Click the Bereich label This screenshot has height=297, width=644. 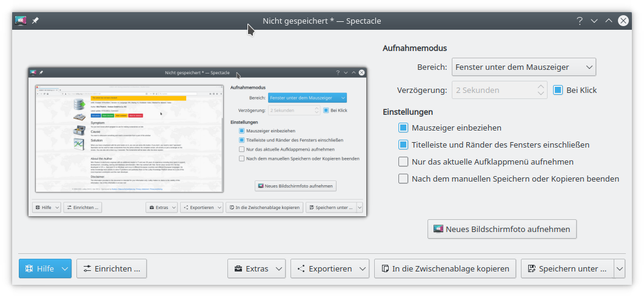coord(432,67)
